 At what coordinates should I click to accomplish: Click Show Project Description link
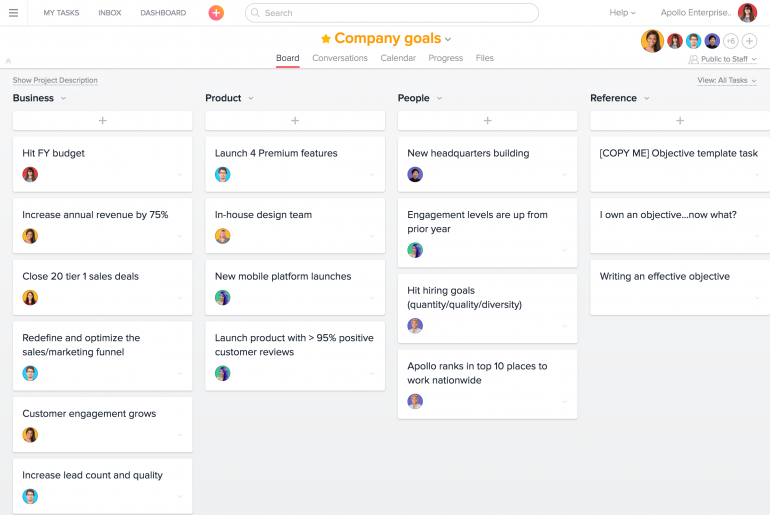tap(55, 80)
